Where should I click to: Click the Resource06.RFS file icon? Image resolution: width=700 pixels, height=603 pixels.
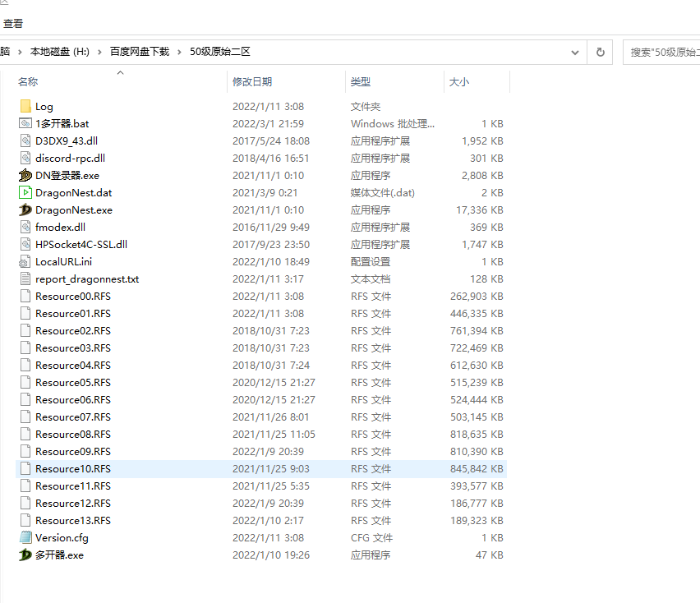[25, 399]
